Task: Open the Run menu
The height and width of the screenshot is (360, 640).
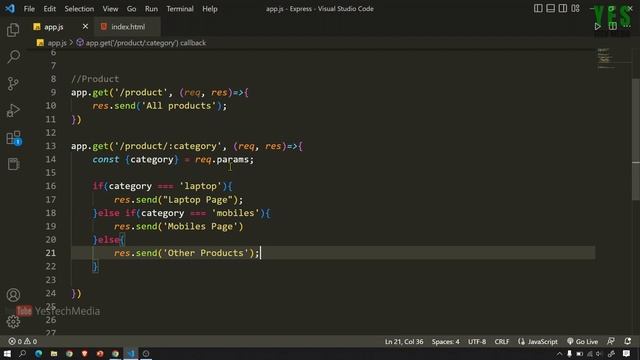Action: point(151,9)
